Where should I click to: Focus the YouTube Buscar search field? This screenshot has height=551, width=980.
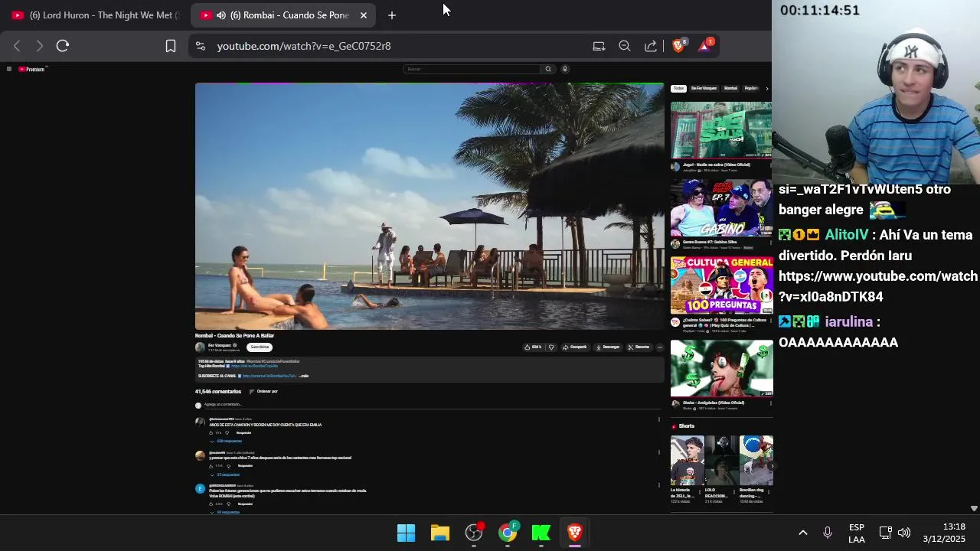[x=472, y=69]
